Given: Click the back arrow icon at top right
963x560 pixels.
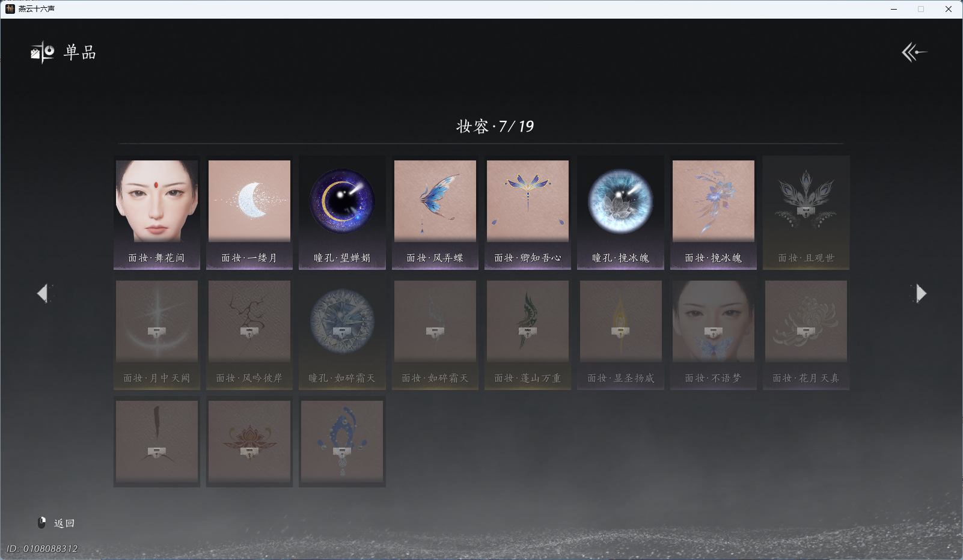Looking at the screenshot, I should tap(914, 52).
